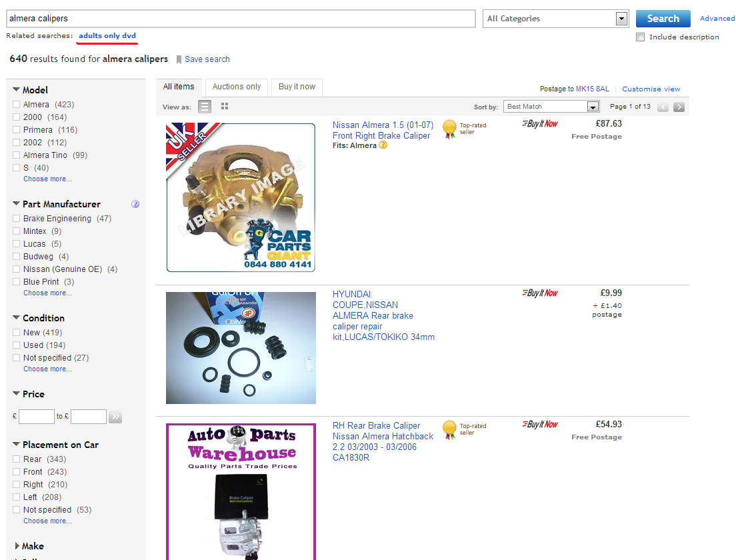Click the search query input field

click(241, 19)
